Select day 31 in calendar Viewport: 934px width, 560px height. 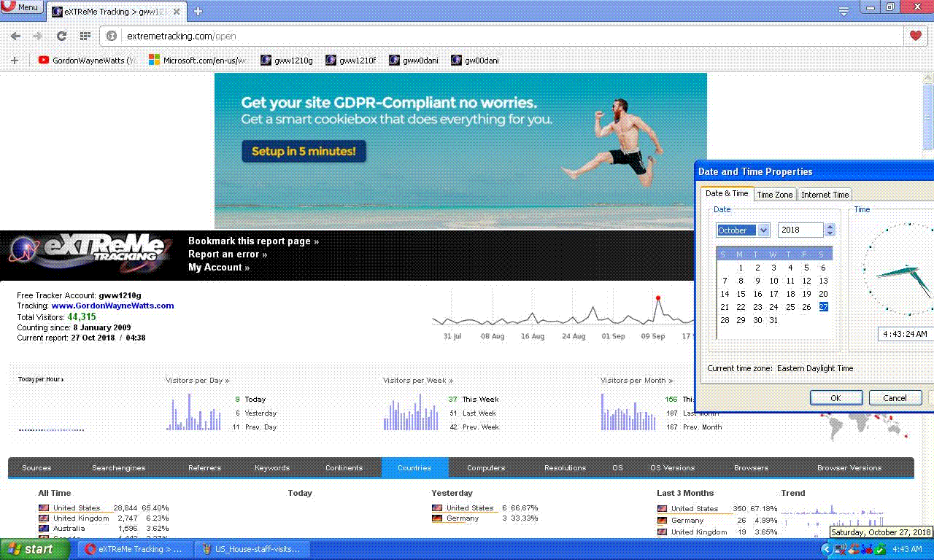click(x=773, y=320)
